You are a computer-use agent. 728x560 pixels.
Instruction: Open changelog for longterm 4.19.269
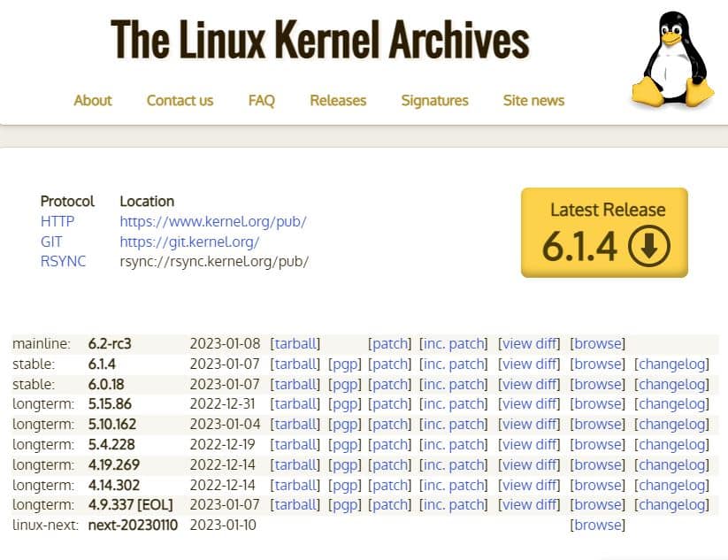point(671,464)
